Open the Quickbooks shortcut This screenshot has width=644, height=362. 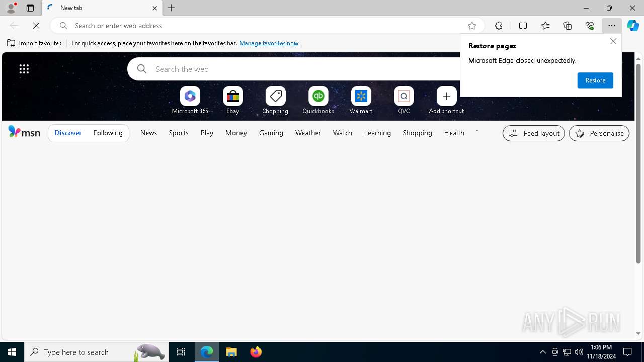click(318, 101)
